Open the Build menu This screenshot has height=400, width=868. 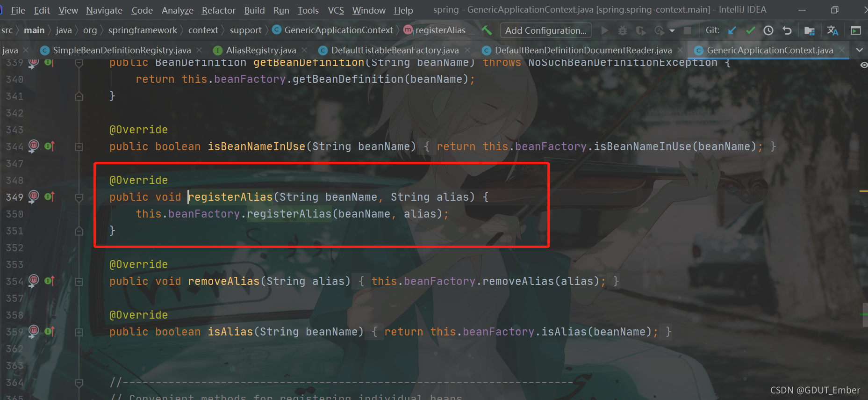point(254,10)
